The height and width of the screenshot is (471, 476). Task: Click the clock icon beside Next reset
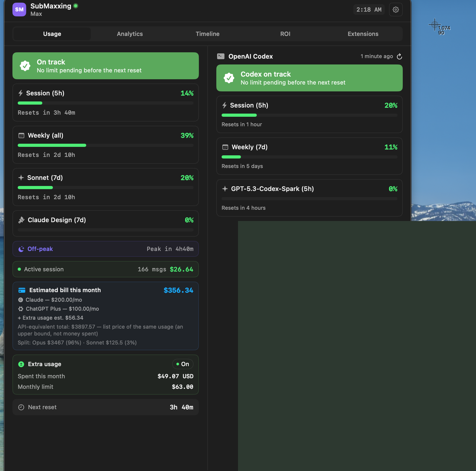coord(21,407)
